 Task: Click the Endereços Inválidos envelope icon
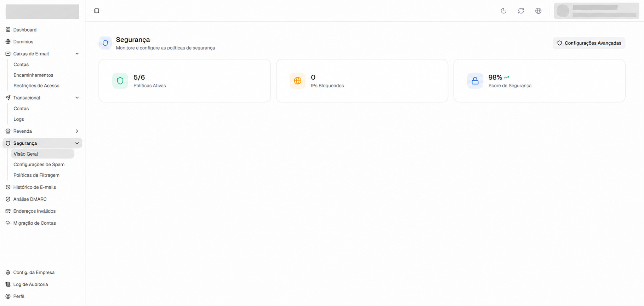tap(8, 211)
